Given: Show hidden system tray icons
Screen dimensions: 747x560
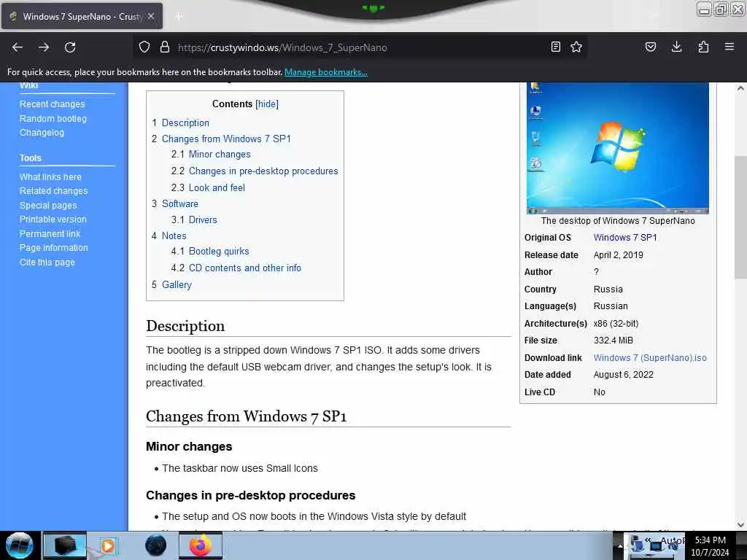Looking at the screenshot, I should click(x=620, y=545).
